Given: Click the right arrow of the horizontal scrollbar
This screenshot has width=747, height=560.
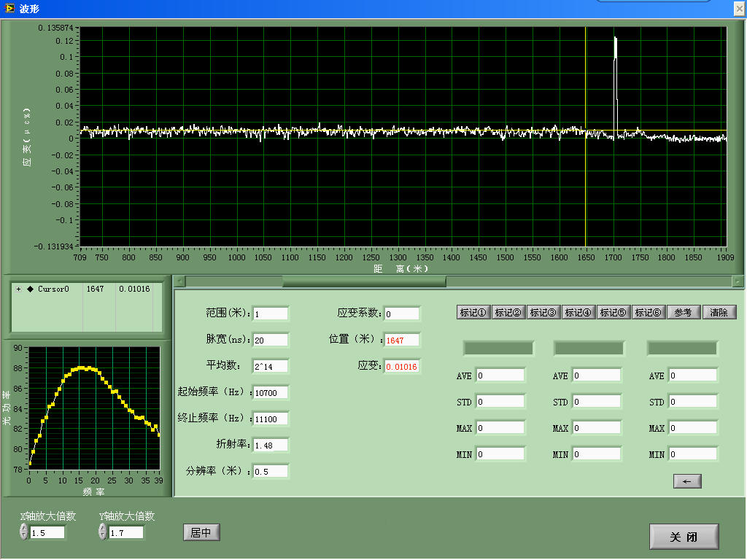Looking at the screenshot, I should tap(738, 281).
